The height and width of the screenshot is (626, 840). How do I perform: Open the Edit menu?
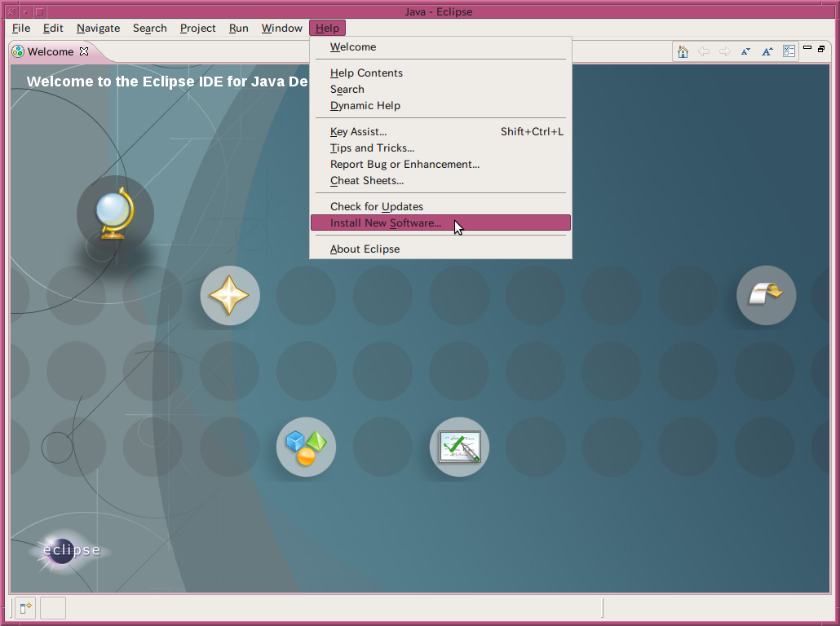pos(53,28)
